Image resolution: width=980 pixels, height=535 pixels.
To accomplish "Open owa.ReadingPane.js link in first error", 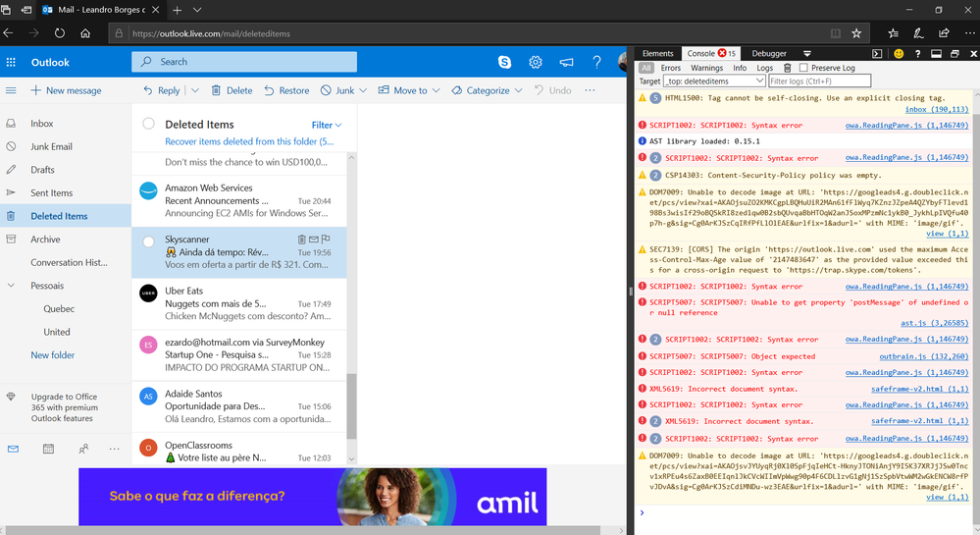I will [x=906, y=125].
